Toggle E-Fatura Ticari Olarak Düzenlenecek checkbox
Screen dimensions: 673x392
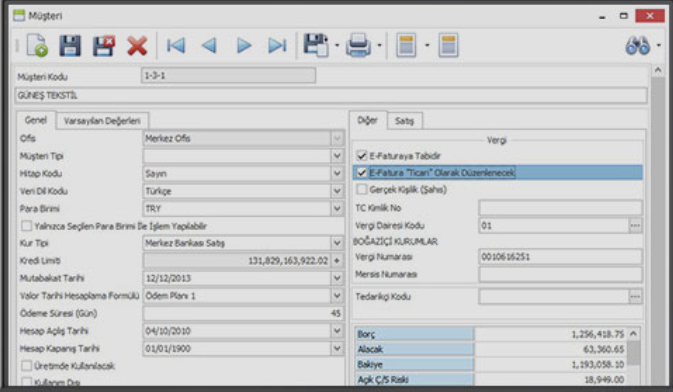click(362, 173)
